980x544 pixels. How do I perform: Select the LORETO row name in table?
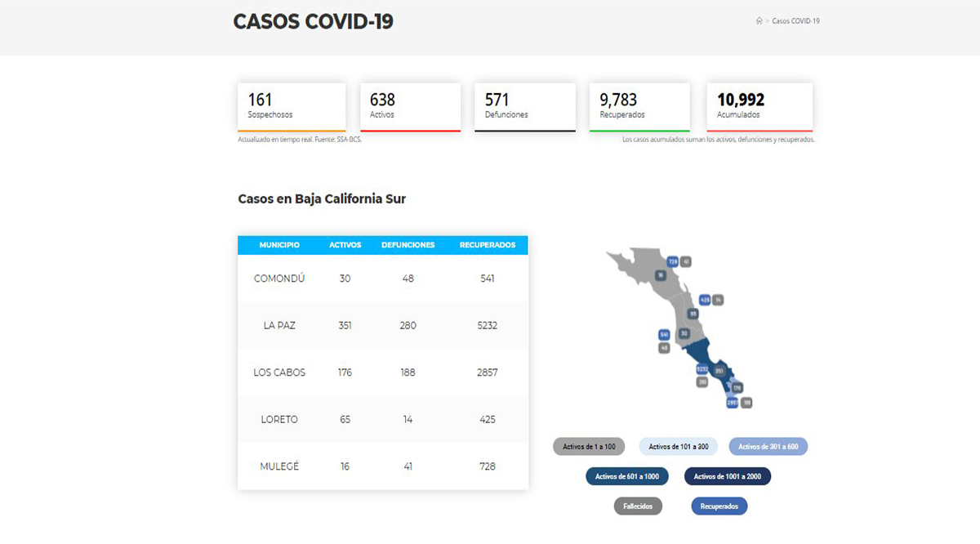pos(279,419)
